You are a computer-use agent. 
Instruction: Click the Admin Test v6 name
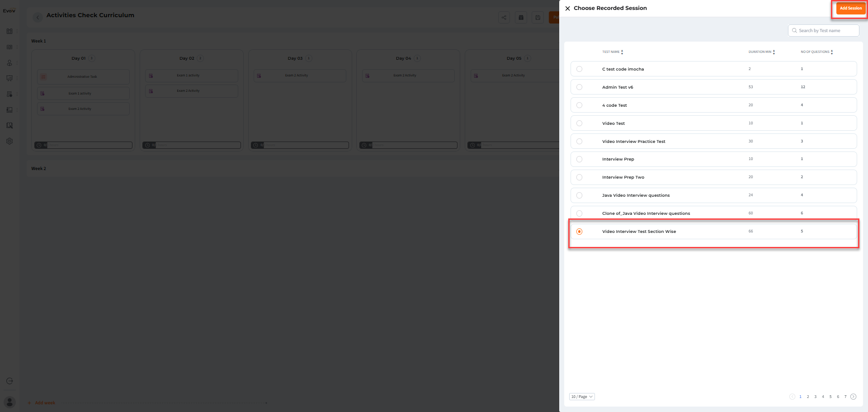pyautogui.click(x=618, y=87)
